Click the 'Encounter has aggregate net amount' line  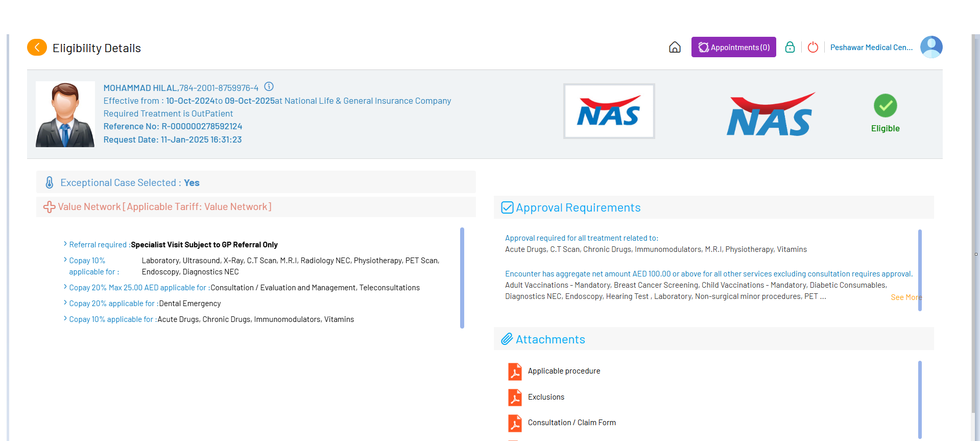709,274
